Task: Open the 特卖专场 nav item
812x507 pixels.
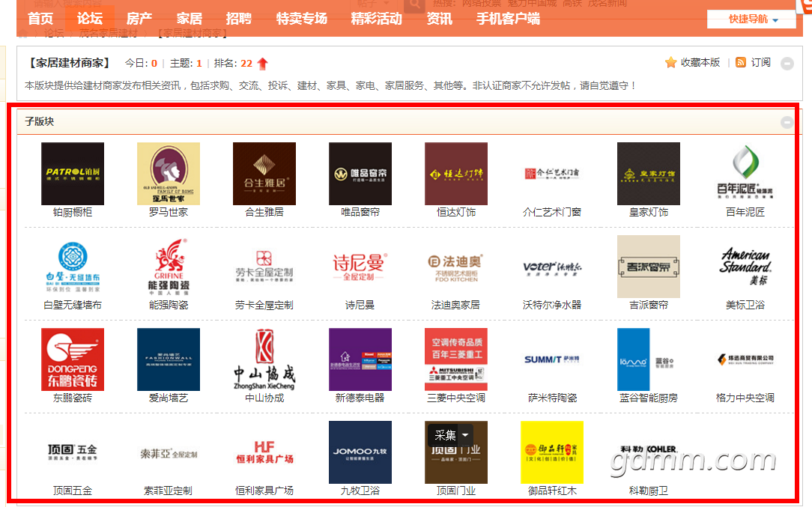Action: [x=301, y=19]
